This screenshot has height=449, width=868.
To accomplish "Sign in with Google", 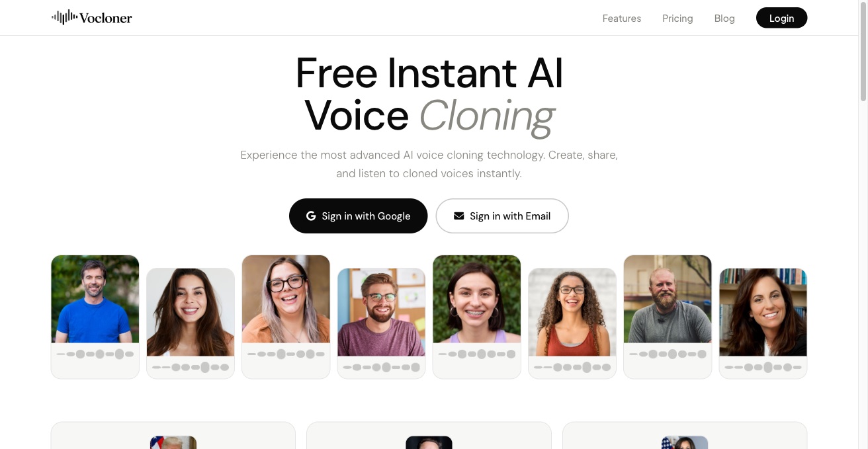I will click(x=358, y=216).
